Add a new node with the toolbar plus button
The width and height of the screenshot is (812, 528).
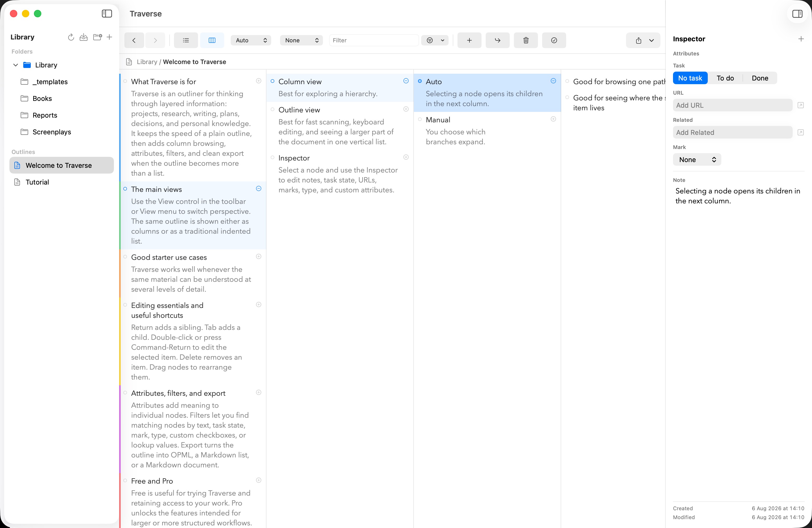point(469,40)
